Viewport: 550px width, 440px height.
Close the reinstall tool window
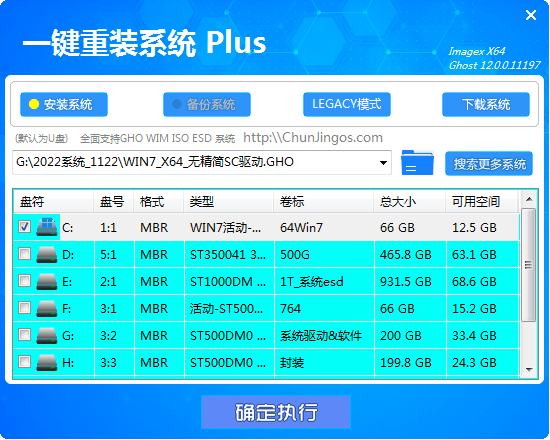pos(531,15)
